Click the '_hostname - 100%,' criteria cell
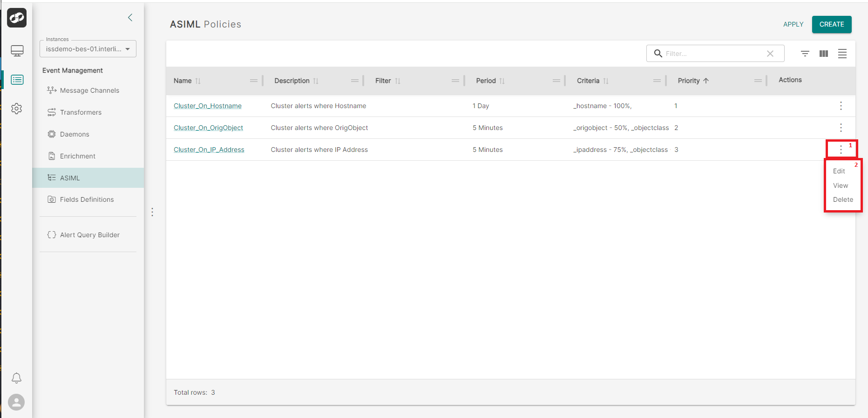This screenshot has width=868, height=418. pos(603,106)
